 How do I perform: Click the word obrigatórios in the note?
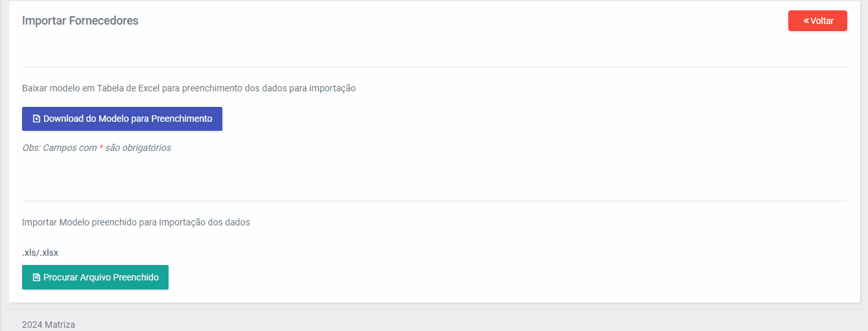click(x=147, y=148)
